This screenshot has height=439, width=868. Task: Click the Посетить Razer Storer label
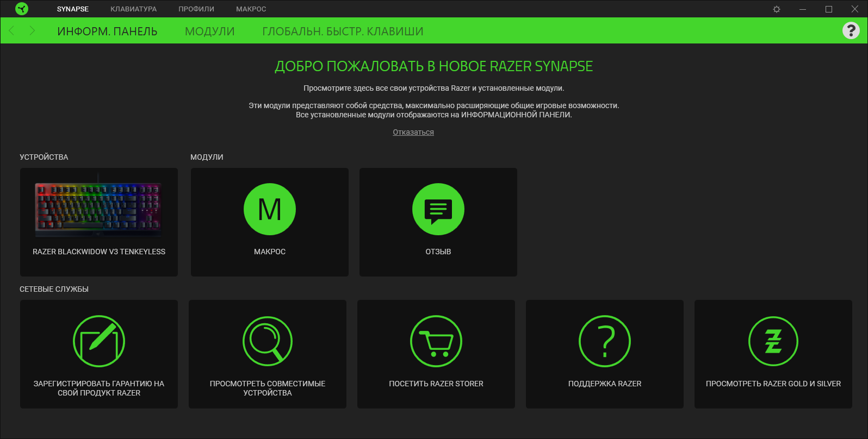click(x=436, y=384)
